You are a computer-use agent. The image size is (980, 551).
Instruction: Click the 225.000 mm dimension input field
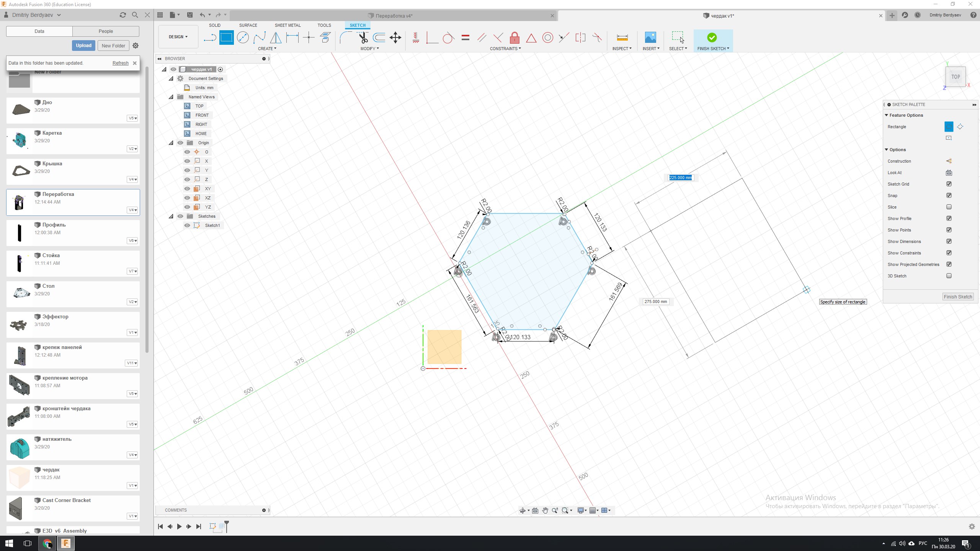pyautogui.click(x=680, y=178)
